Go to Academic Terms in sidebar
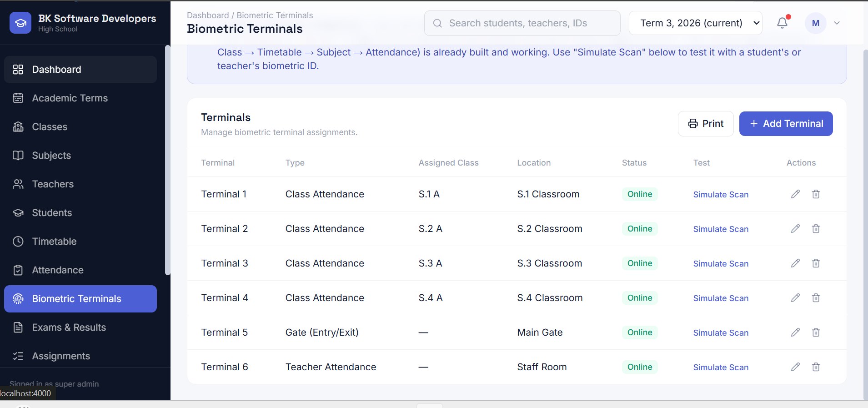 click(80, 98)
